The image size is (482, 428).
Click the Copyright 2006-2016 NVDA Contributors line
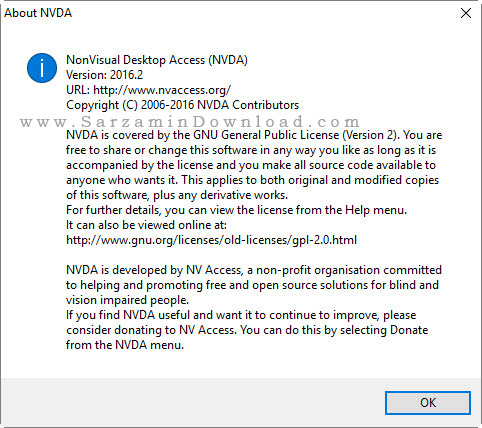coord(183,105)
